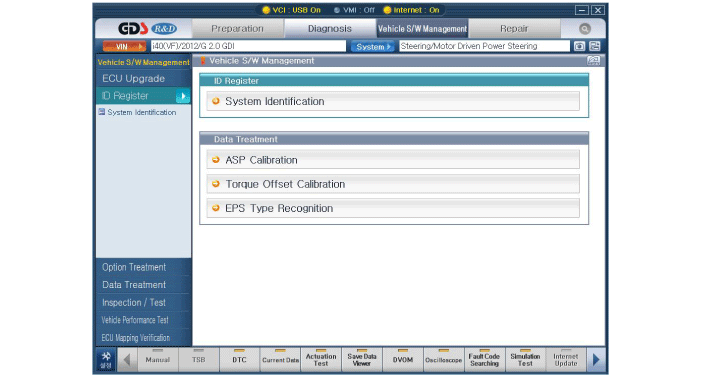This screenshot has height=376, width=701.
Task: Click the Data Treatment panel header
Action: pos(394,139)
